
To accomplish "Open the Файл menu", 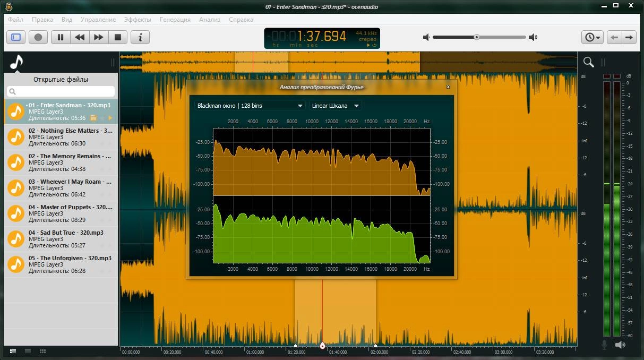I will (x=15, y=20).
